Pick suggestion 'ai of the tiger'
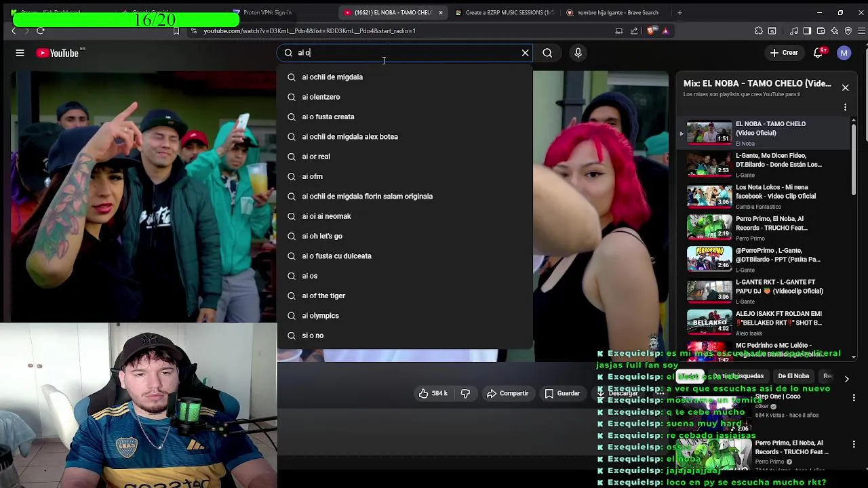 pyautogui.click(x=404, y=296)
